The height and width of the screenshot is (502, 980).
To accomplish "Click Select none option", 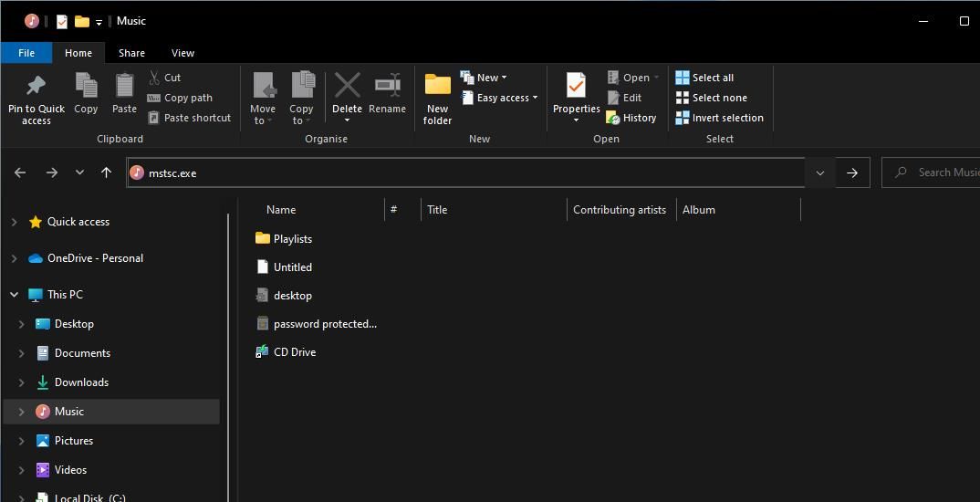I will [711, 98].
